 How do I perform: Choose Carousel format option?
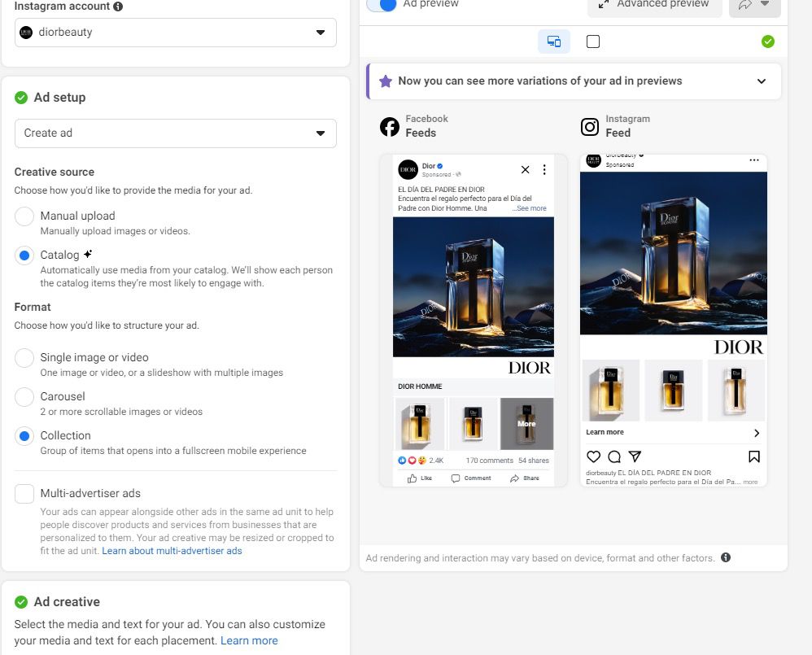click(24, 396)
